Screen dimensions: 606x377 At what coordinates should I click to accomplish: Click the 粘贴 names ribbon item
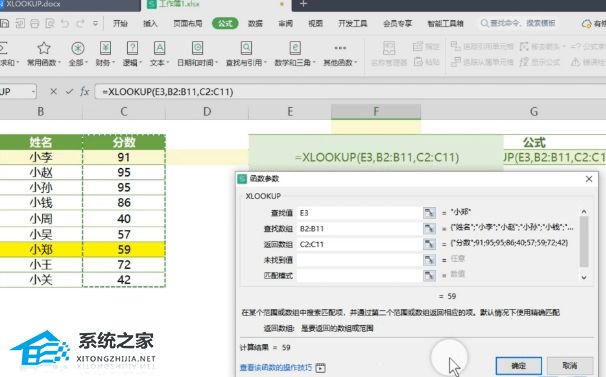click(426, 62)
